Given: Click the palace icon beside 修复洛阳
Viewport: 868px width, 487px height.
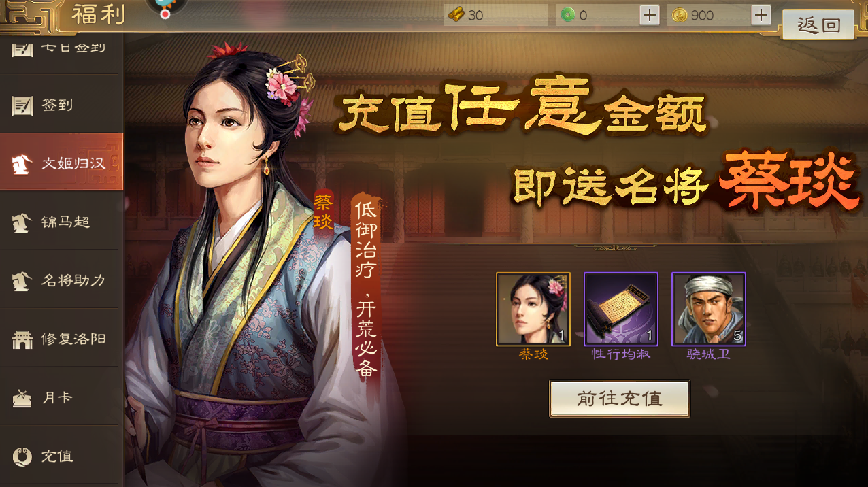Looking at the screenshot, I should point(22,339).
